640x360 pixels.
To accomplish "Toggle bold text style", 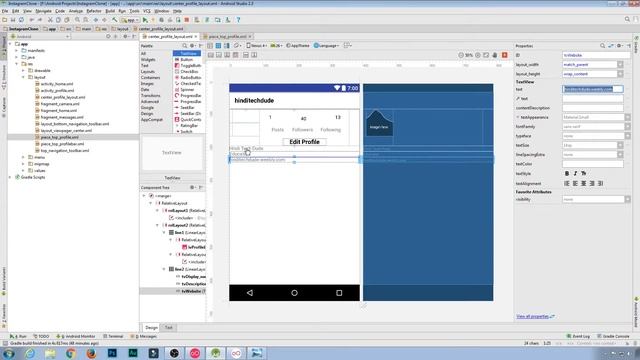I will (567, 173).
